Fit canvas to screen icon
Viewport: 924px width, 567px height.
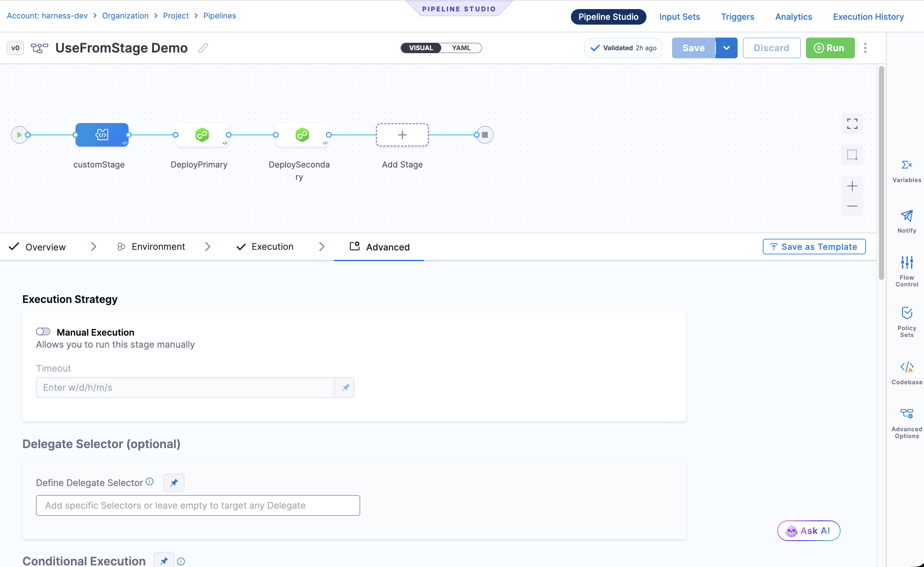tap(852, 124)
